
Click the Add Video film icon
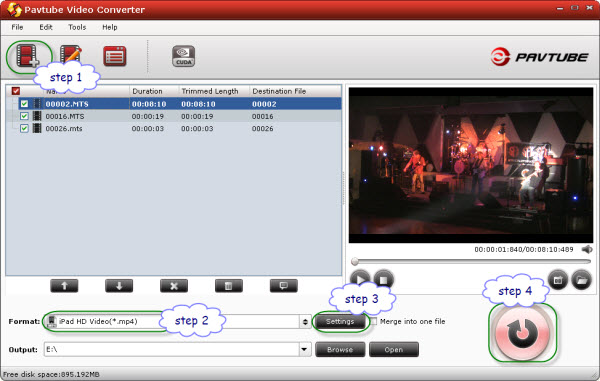click(x=27, y=56)
